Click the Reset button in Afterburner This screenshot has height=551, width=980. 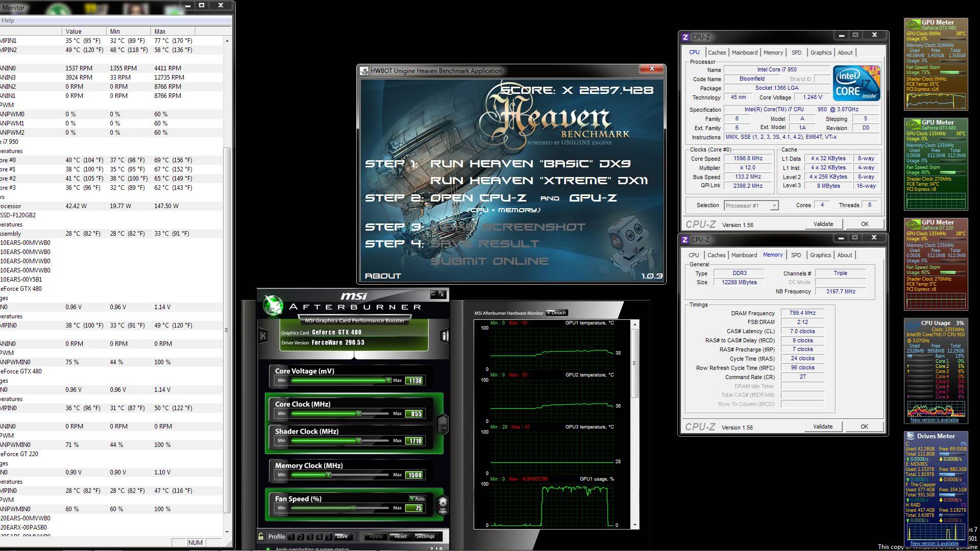(401, 536)
